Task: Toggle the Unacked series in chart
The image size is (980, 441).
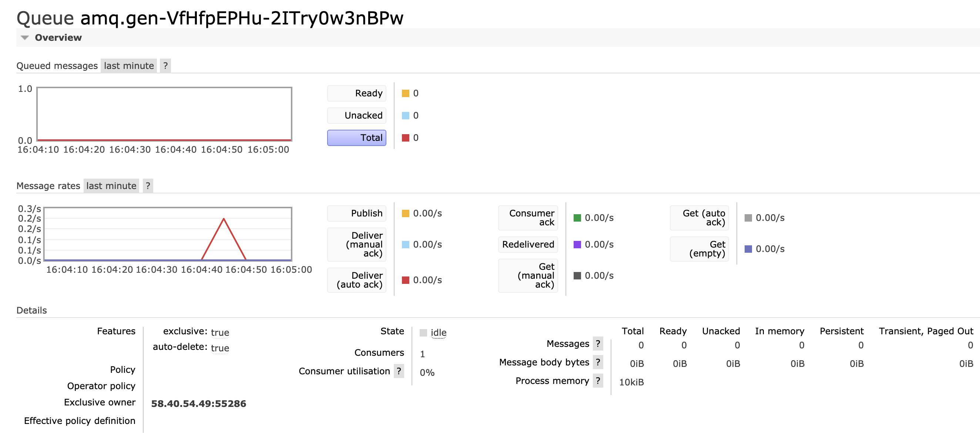Action: (356, 115)
